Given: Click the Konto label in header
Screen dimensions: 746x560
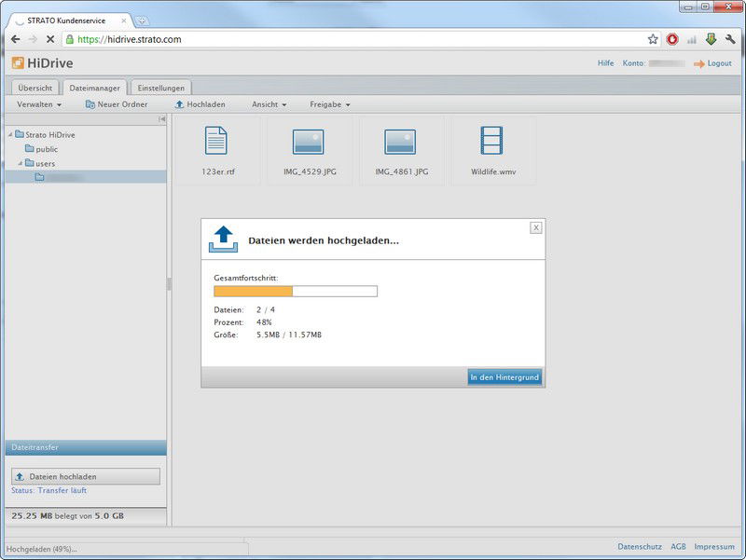Looking at the screenshot, I should point(634,63).
